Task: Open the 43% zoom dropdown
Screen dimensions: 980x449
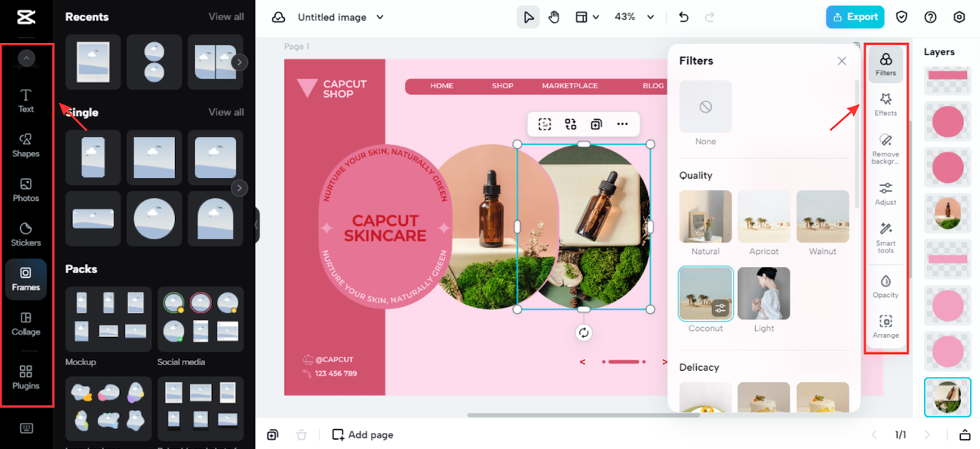Action: pos(634,17)
